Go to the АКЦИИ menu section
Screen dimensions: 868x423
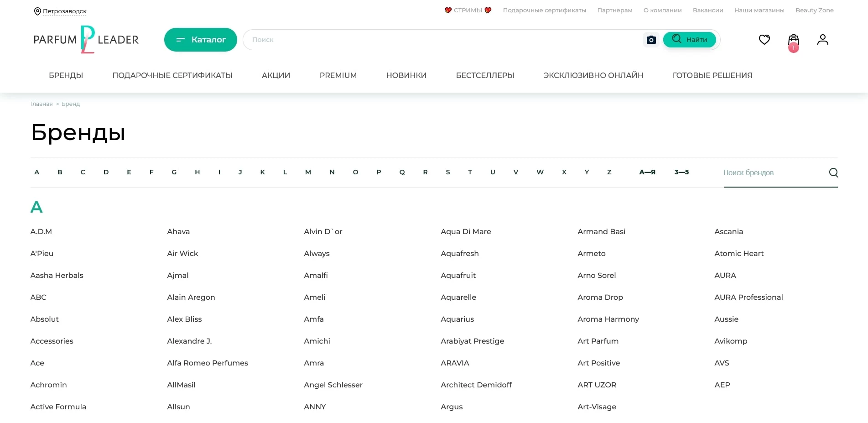[275, 75]
